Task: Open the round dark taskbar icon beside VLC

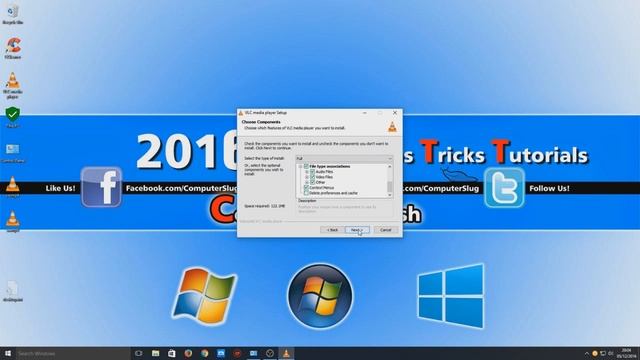Action: [270, 353]
